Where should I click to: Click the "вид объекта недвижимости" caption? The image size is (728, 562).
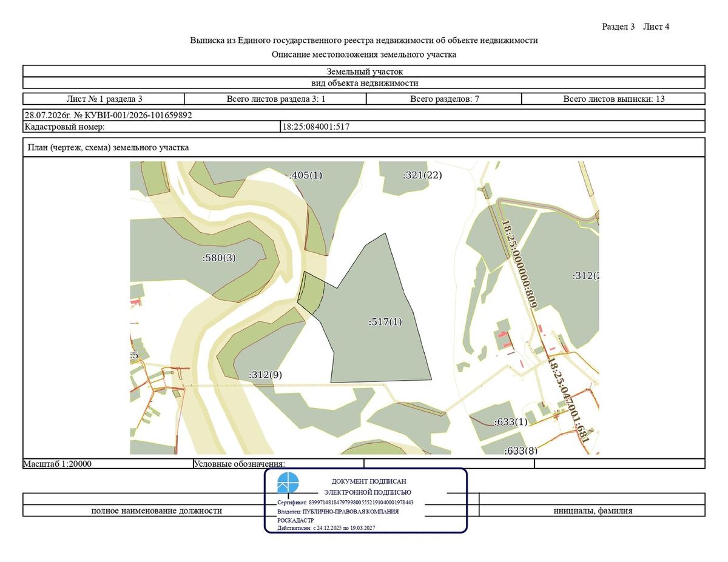364,83
